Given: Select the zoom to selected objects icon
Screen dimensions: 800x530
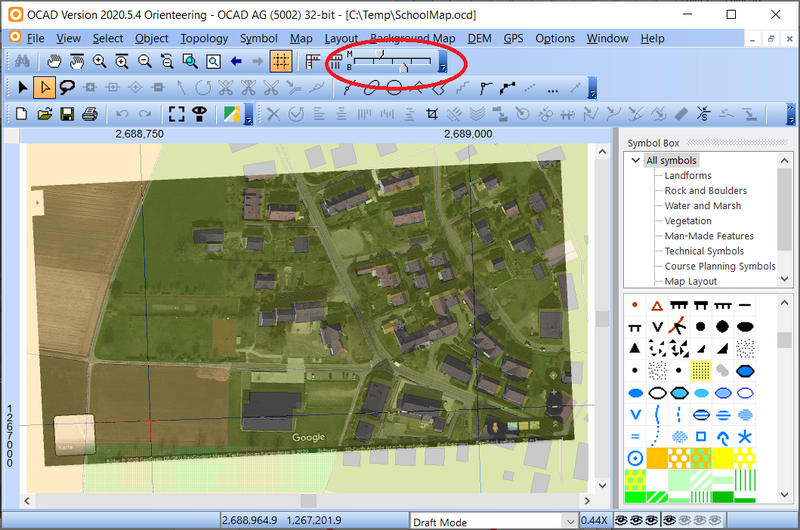Looking at the screenshot, I should pos(190,62).
